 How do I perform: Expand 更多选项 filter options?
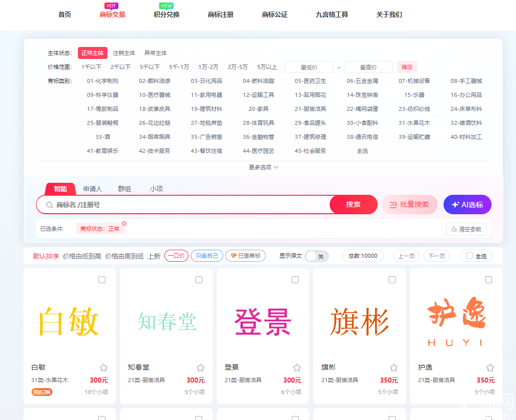click(263, 167)
